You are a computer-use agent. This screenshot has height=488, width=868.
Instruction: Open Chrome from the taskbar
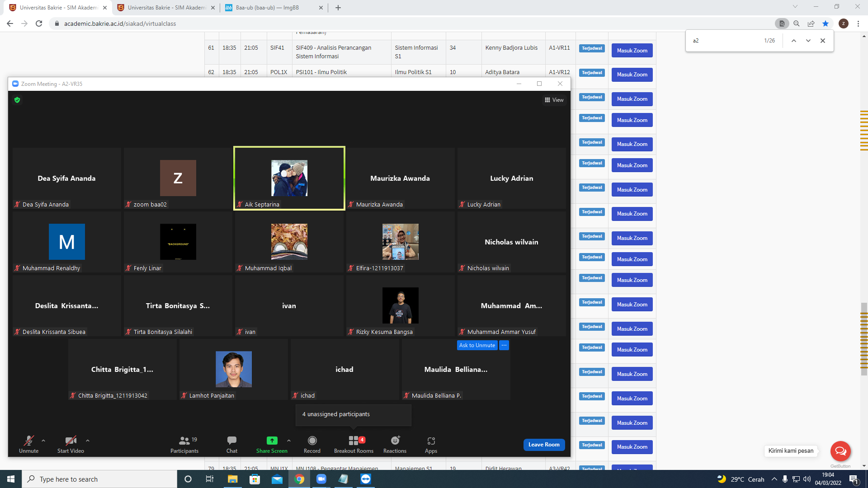pos(299,479)
